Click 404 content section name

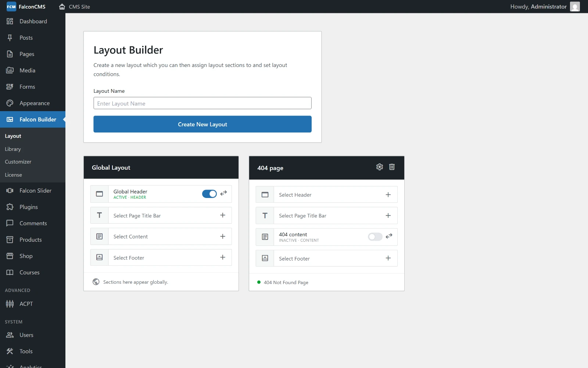pyautogui.click(x=293, y=234)
